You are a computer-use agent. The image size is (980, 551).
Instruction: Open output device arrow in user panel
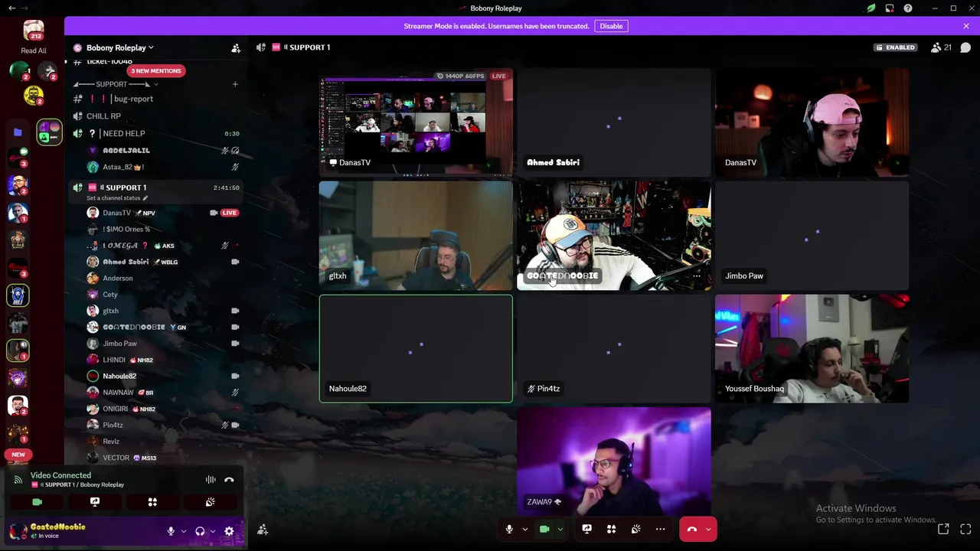tap(213, 530)
